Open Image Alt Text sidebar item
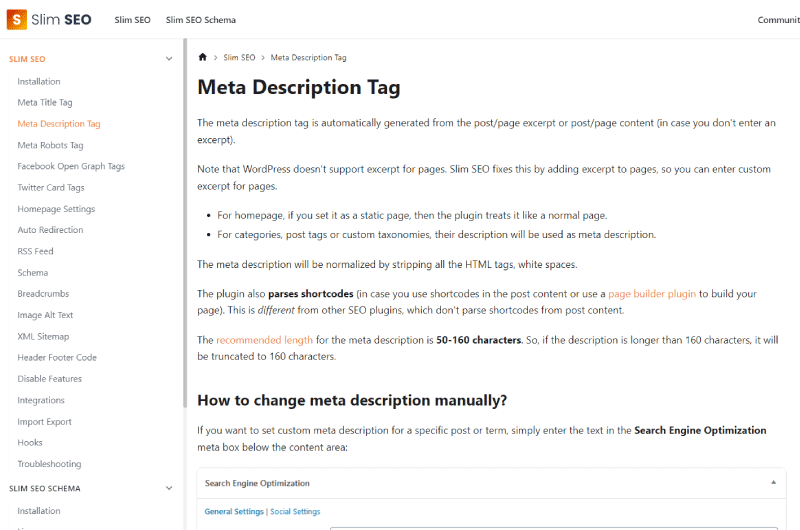The width and height of the screenshot is (800, 530). [45, 315]
